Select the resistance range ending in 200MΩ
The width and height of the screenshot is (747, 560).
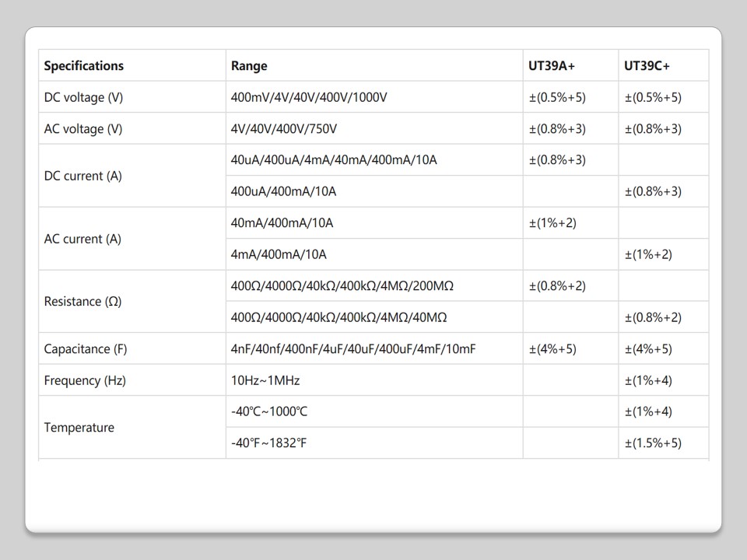click(342, 286)
